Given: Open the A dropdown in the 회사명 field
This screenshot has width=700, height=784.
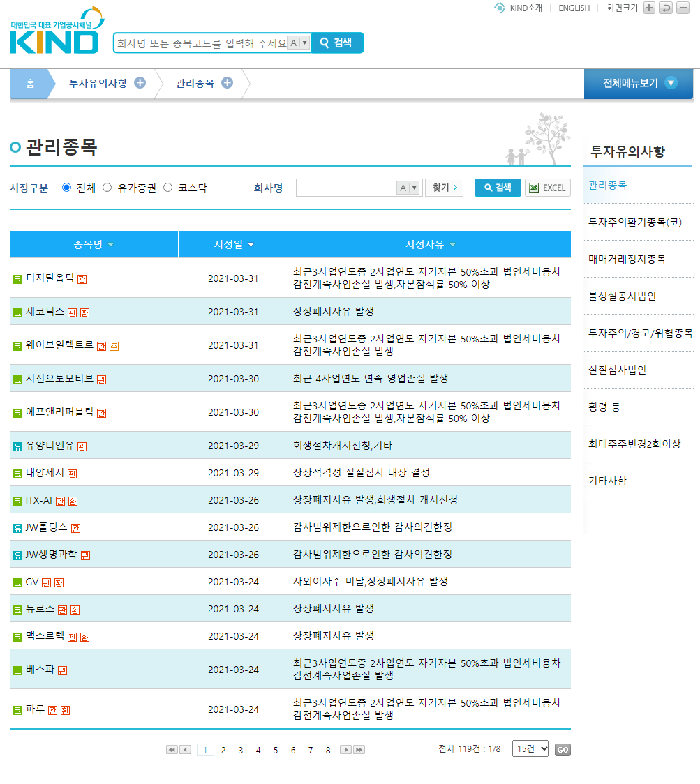Looking at the screenshot, I should 409,188.
